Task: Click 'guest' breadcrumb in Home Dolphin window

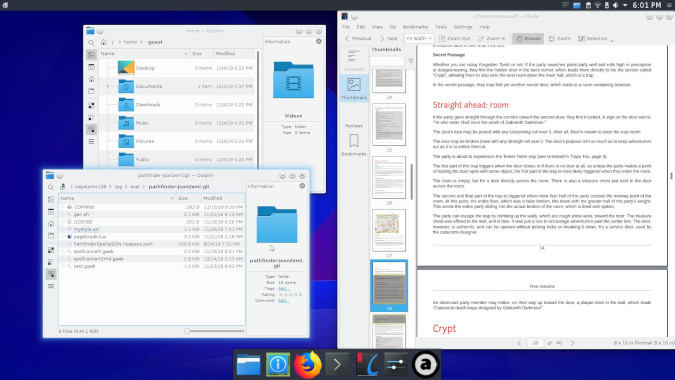Action: [155, 42]
